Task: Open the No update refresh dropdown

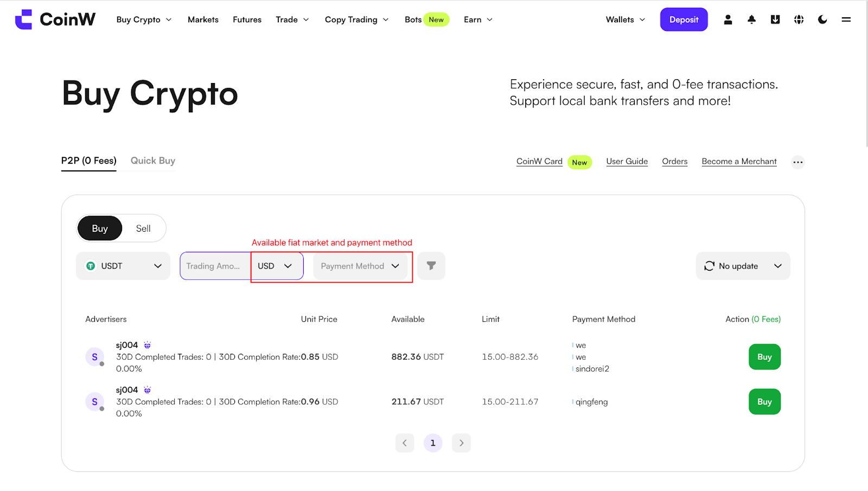Action: [743, 266]
